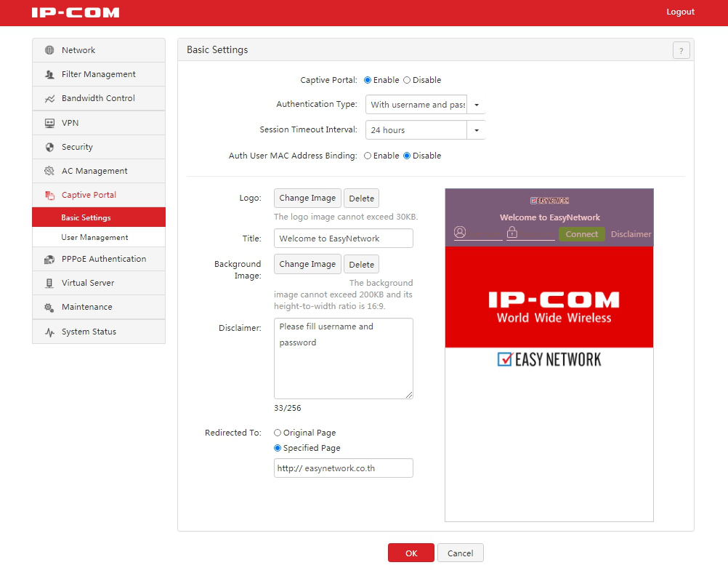Screen dimensions: 728x581
Task: Click inside the Disclaimer text area
Action: point(344,358)
